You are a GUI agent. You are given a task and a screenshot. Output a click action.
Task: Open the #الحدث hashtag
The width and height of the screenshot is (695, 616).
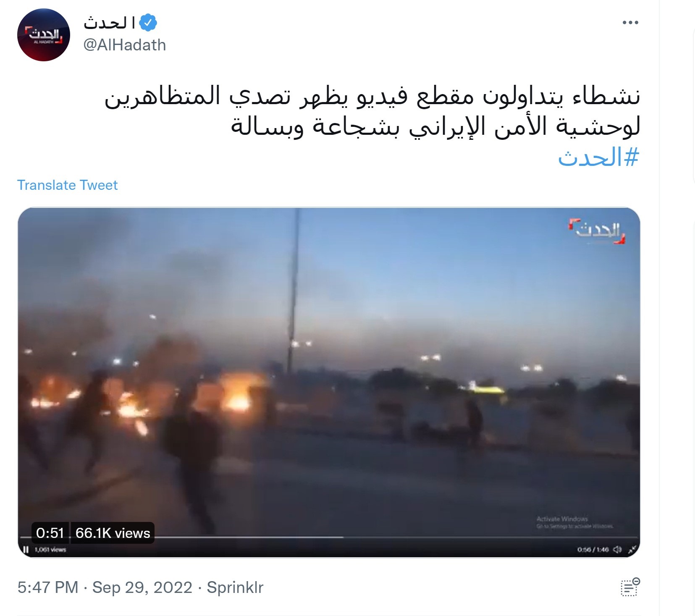(598, 157)
